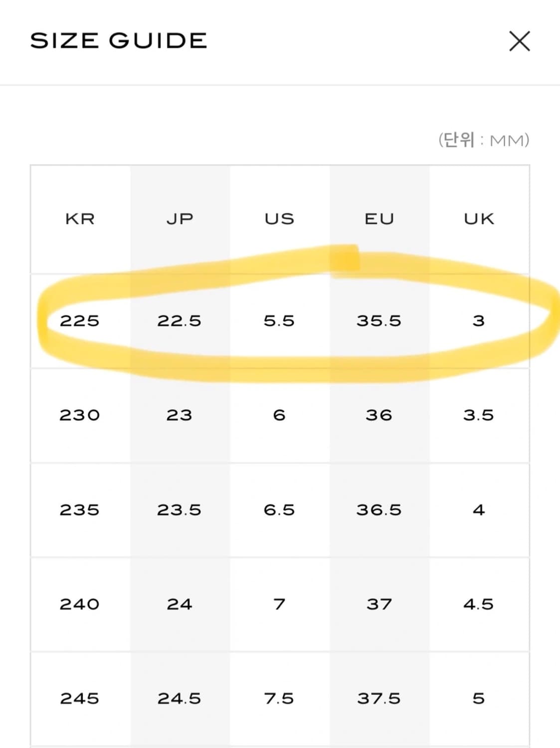The image size is (560, 748).
Task: Click JP size 24 cell
Action: tap(180, 604)
